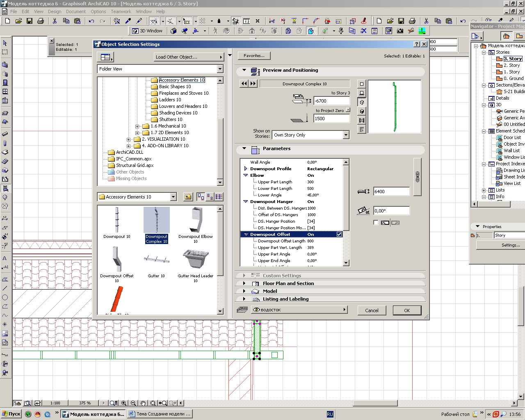The width and height of the screenshot is (525, 420).
Task: Select the shaded 3D preview mode
Action: 361,111
